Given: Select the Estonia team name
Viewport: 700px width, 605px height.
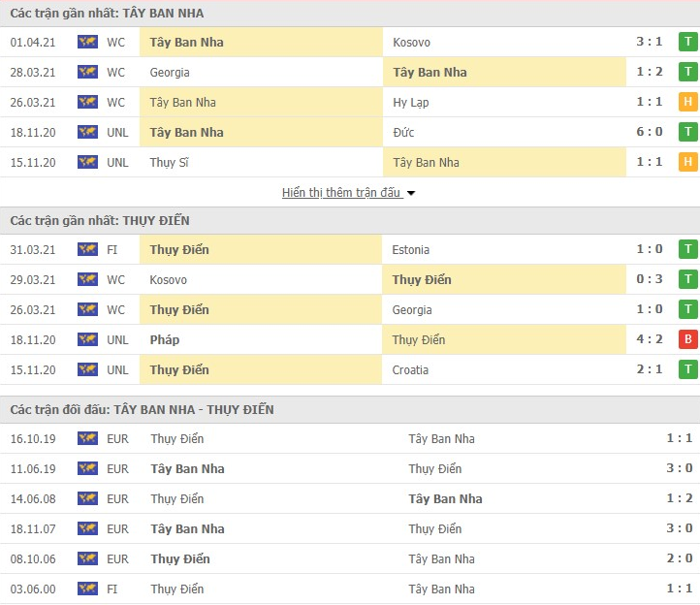Looking at the screenshot, I should (412, 250).
